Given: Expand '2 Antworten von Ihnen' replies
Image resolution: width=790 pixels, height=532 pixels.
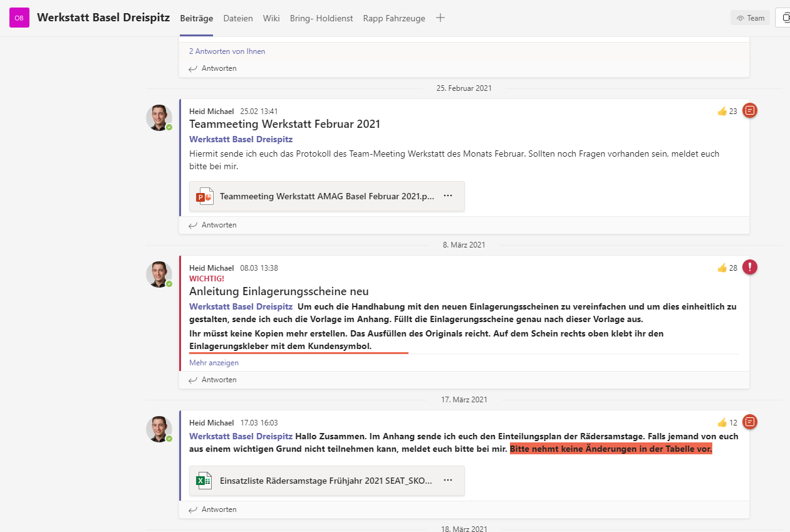Looking at the screenshot, I should coord(227,51).
